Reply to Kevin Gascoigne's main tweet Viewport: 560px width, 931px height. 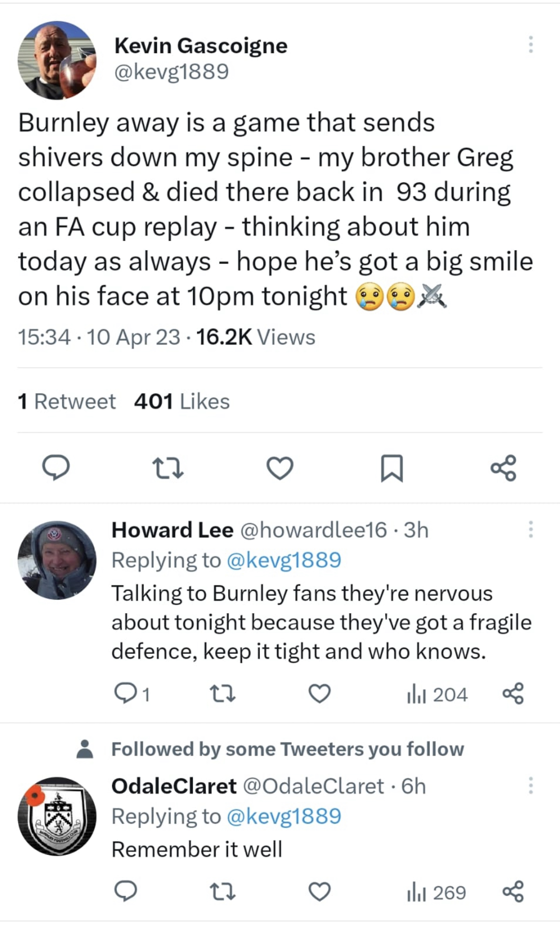pos(56,468)
